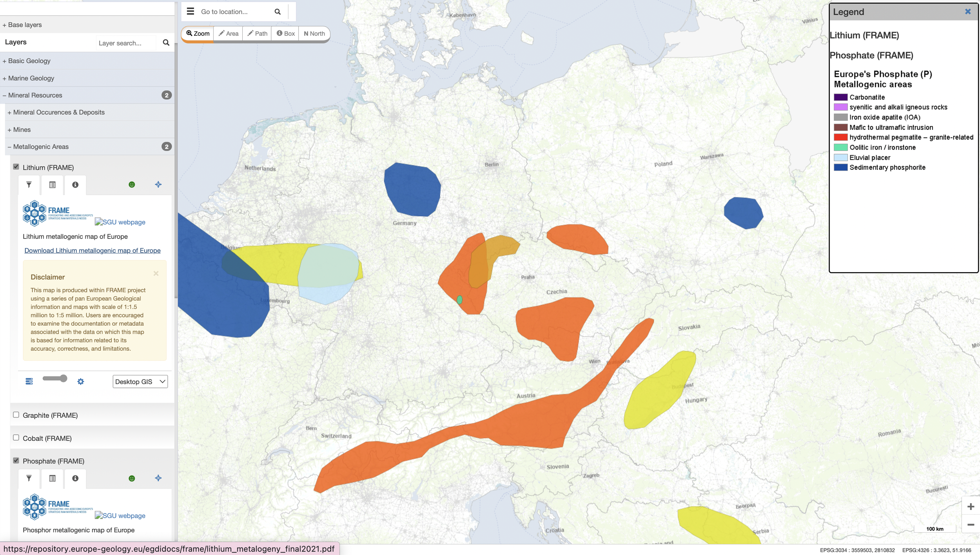Enable the Cobalt (FRAME) layer
980x555 pixels.
(x=16, y=438)
